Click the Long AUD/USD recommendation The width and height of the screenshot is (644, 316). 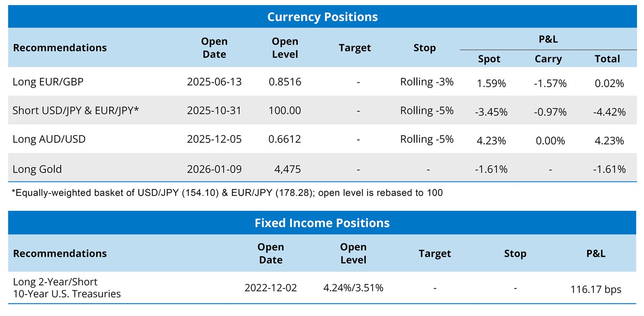click(49, 139)
